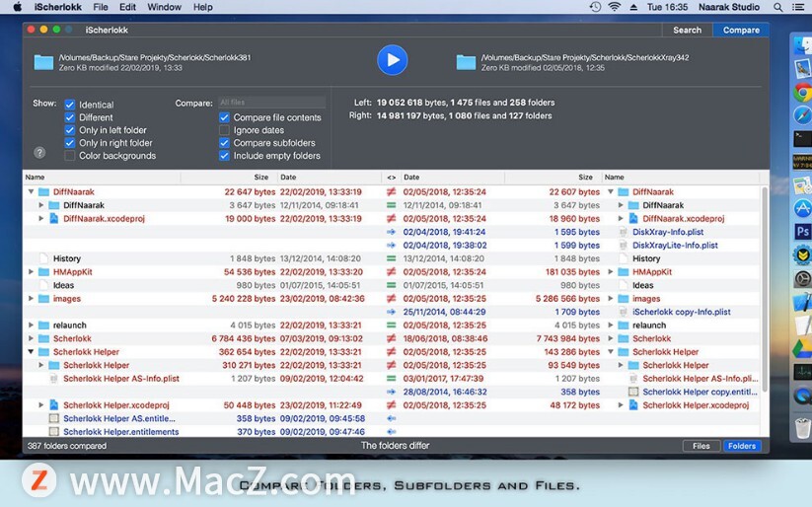Click the not-equal icon in the images row
The image size is (812, 507).
(x=391, y=298)
